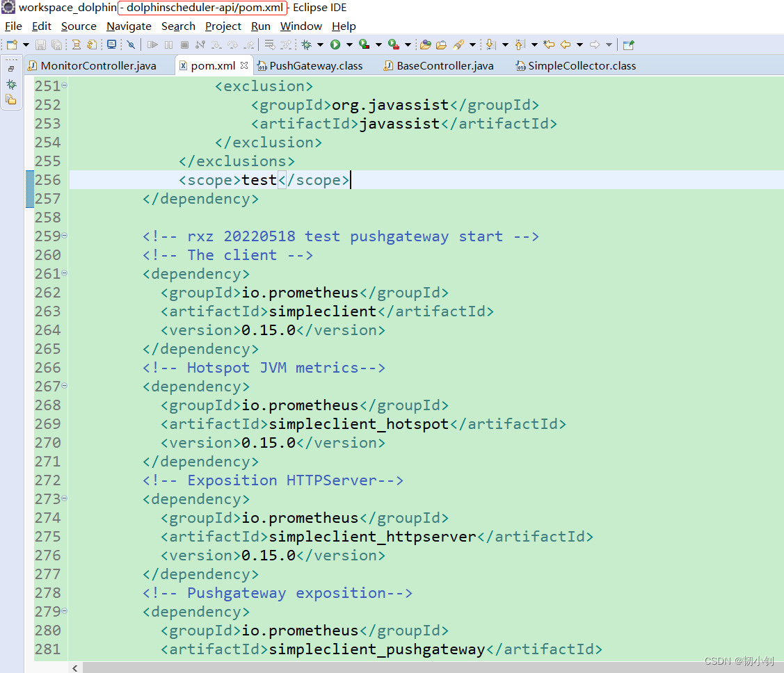Collapse the dependency fold marker on line 261
This screenshot has height=673, width=784.
click(63, 274)
